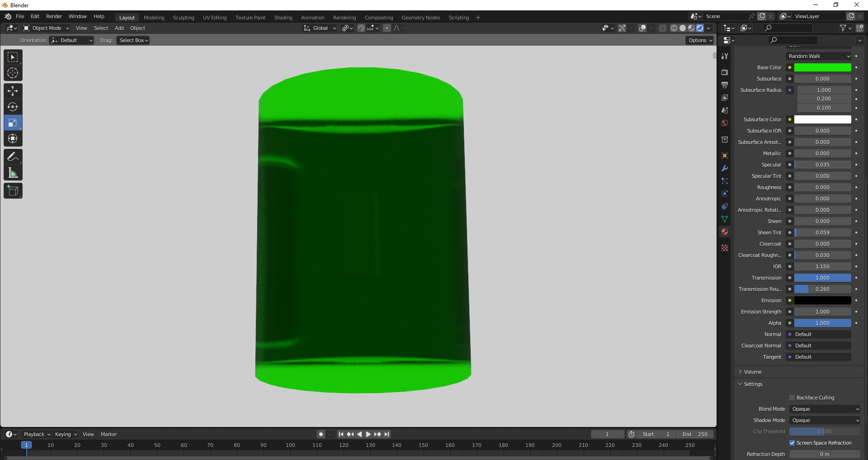Viewport: 868px width, 460px height.
Task: Select the Measure tool
Action: pos(13,173)
